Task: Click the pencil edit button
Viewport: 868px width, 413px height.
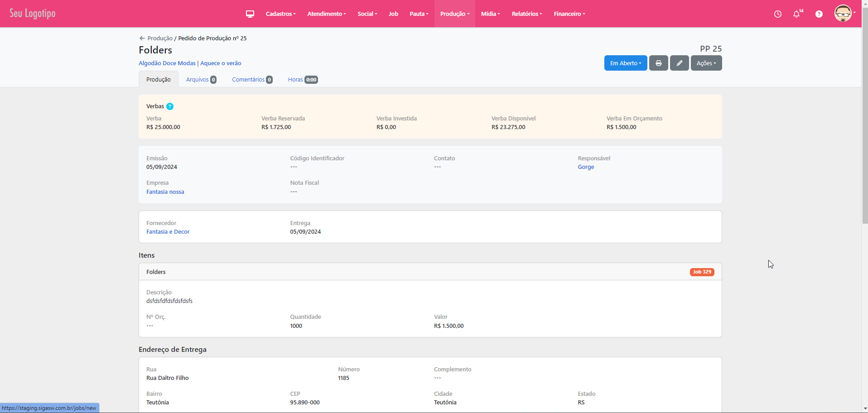Action: 679,63
